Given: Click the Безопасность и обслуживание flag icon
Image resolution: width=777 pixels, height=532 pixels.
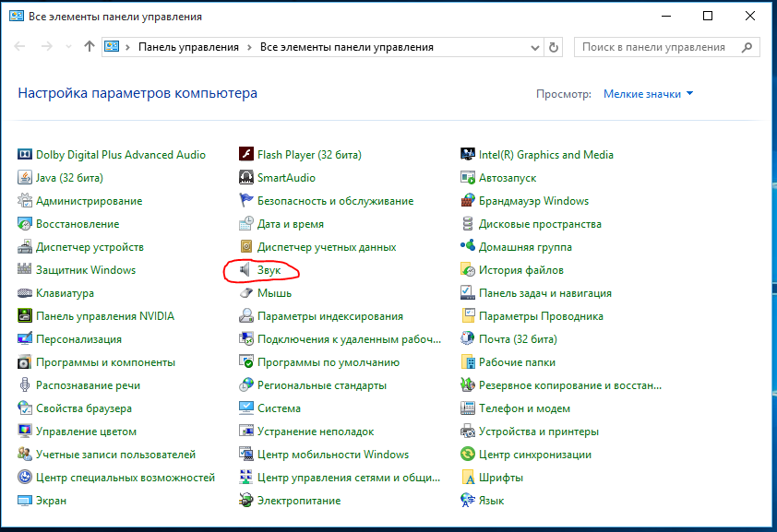Looking at the screenshot, I should point(246,200).
